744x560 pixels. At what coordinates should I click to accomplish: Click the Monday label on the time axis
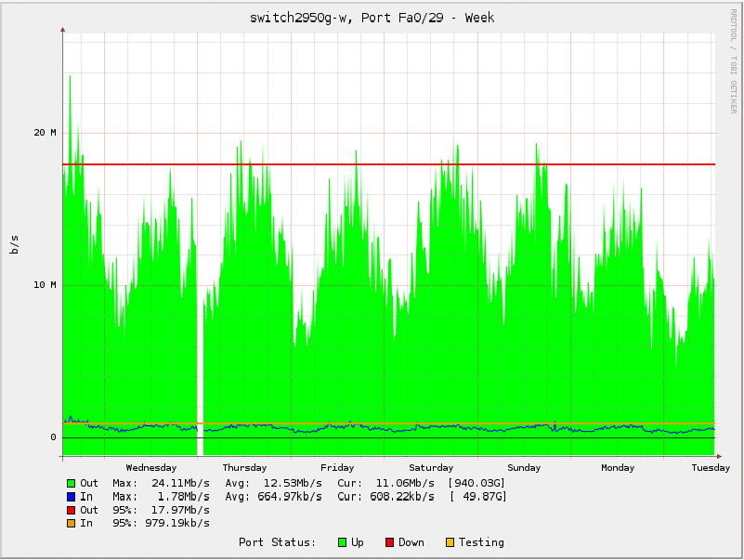click(x=618, y=468)
